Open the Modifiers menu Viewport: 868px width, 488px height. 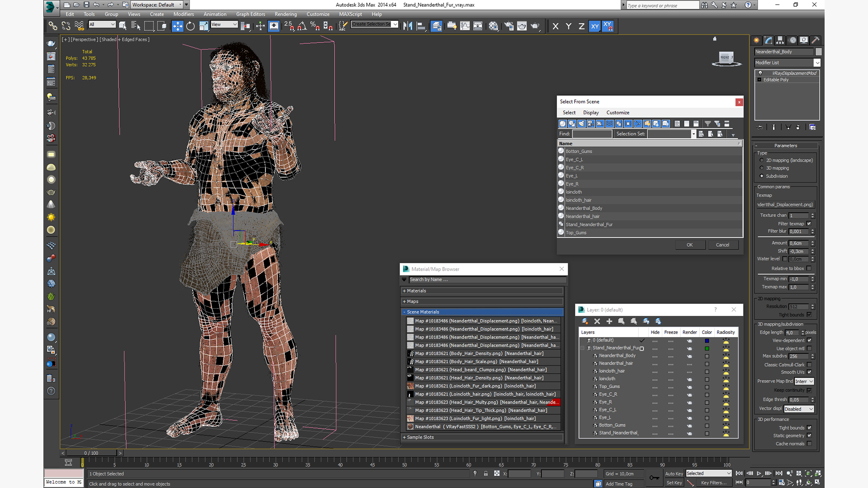pyautogui.click(x=184, y=14)
